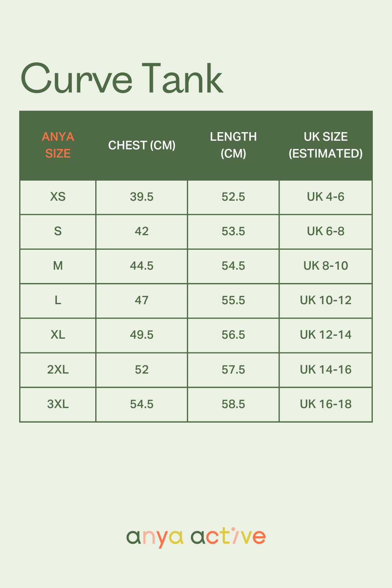Click the UK 8-10 cell
Viewport: 392px width, 588px height.
click(x=325, y=266)
